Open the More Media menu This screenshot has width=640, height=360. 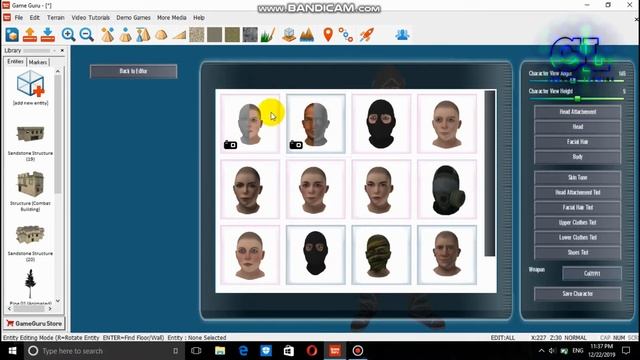171,18
